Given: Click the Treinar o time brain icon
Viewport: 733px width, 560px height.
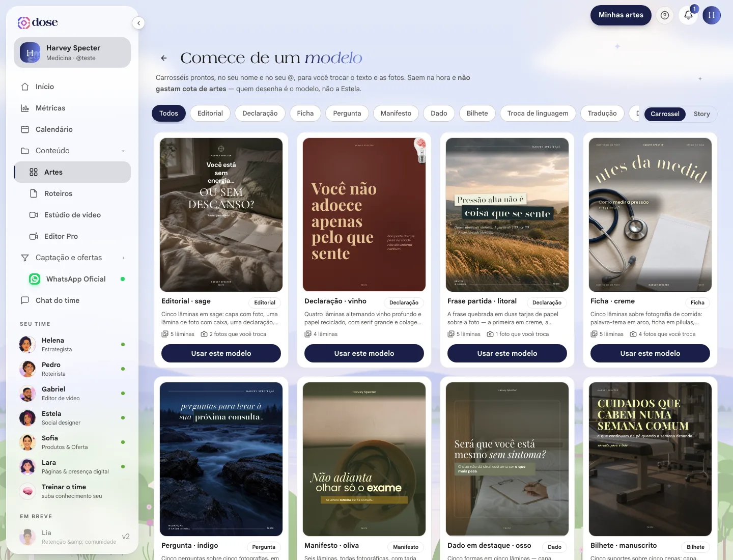Looking at the screenshot, I should pos(27,491).
